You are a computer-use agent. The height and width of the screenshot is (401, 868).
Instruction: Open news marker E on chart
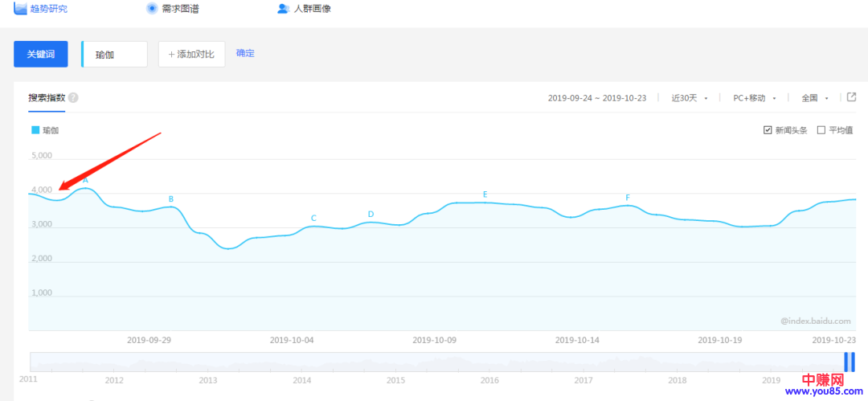pyautogui.click(x=485, y=194)
